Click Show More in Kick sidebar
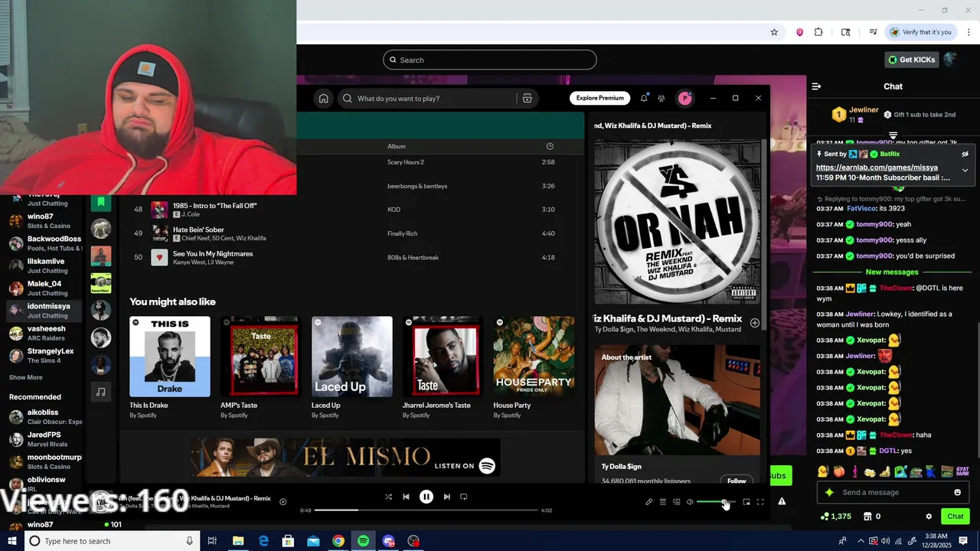 point(26,377)
